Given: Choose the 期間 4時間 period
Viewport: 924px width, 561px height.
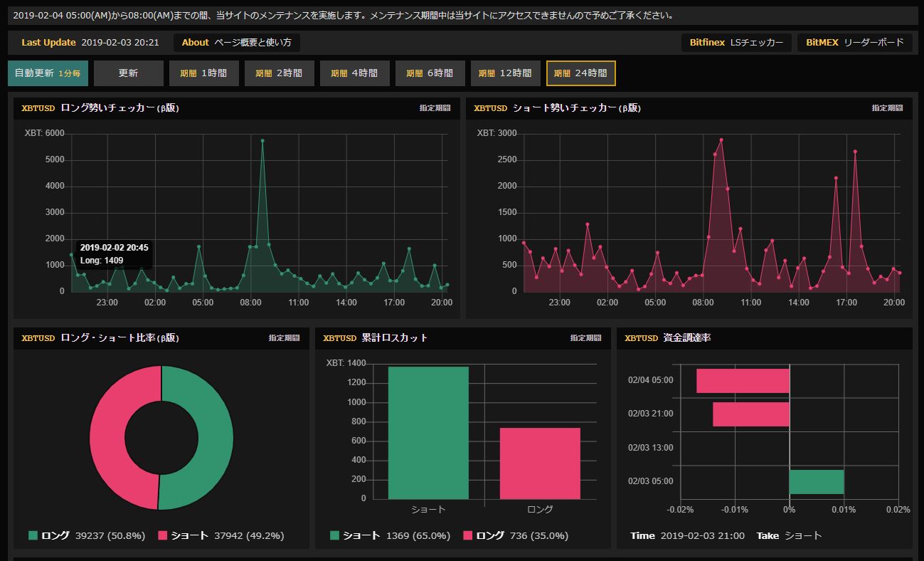Looking at the screenshot, I should pos(354,73).
